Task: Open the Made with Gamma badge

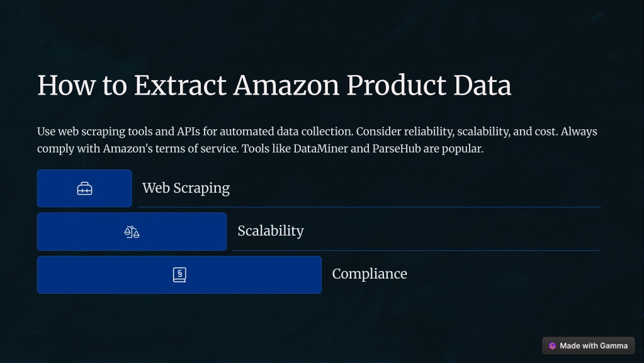Action: [x=588, y=346]
